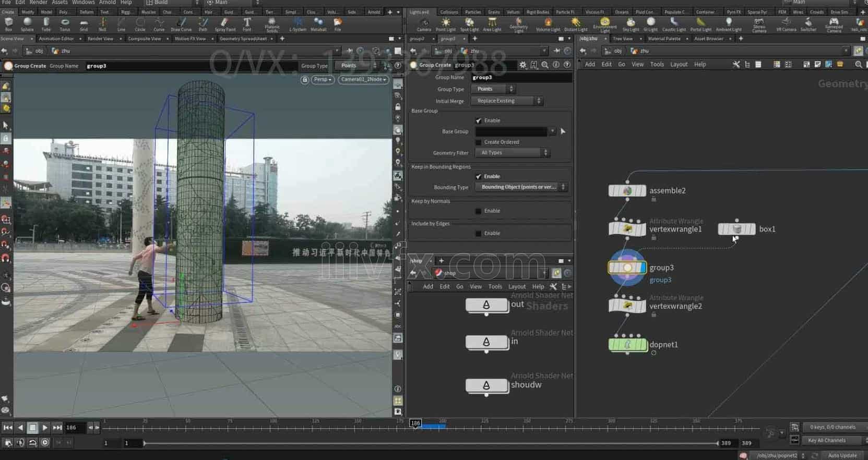Add a Distant Light
Image resolution: width=868 pixels, height=460 pixels.
pyautogui.click(x=576, y=24)
